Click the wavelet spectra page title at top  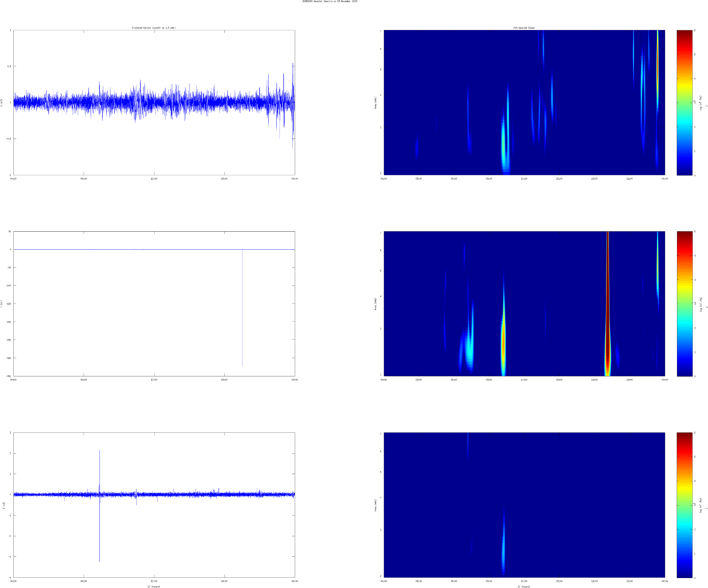(330, 1)
